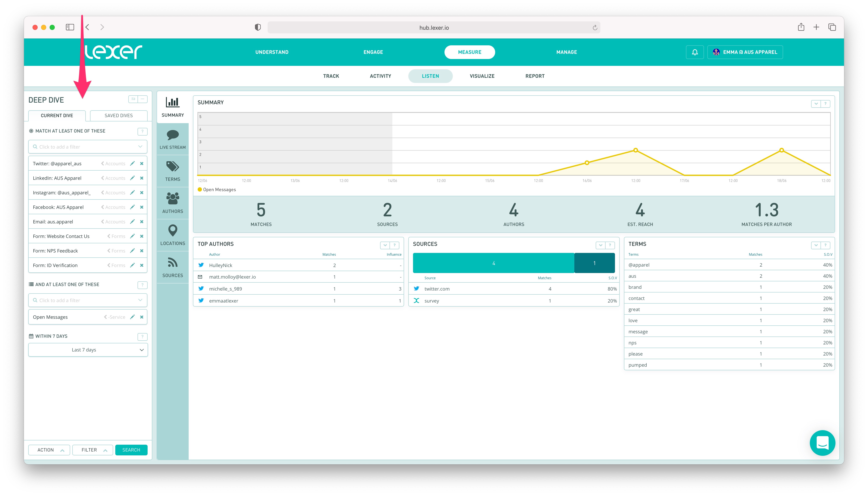Toggle the Match At Least One radio icon

click(x=31, y=131)
